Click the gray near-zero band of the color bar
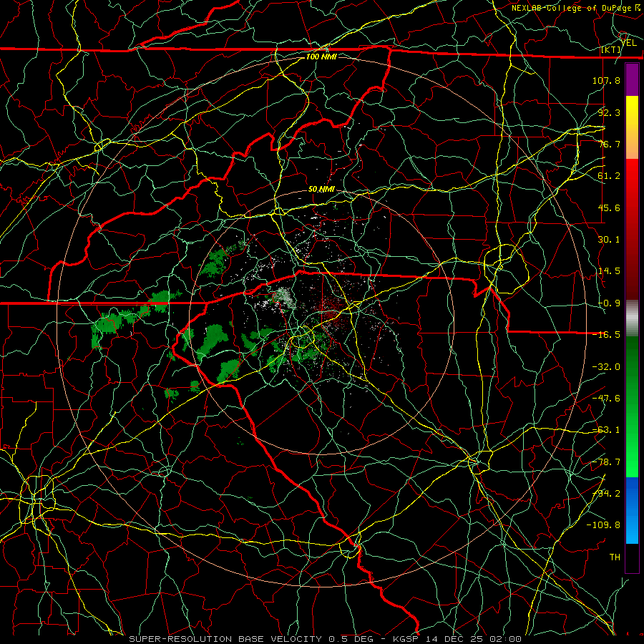Screen dimensions: 644x644 point(632,318)
